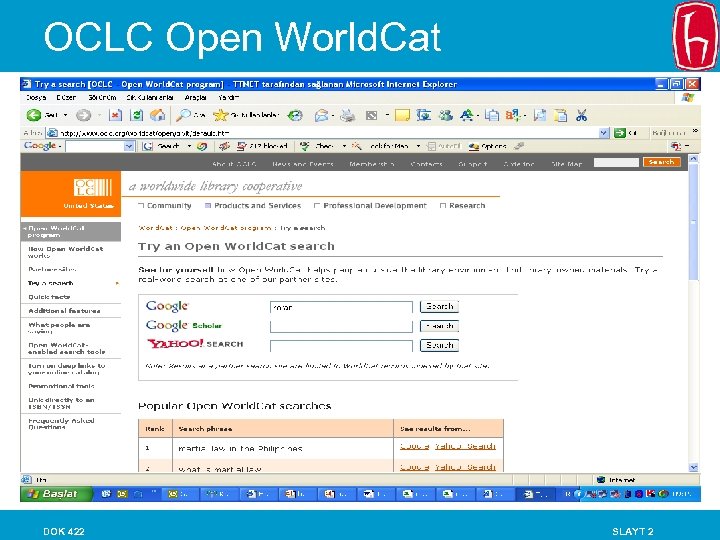The height and width of the screenshot is (540, 720).
Task: Click the Cut scissors toolbar icon
Action: (581, 115)
